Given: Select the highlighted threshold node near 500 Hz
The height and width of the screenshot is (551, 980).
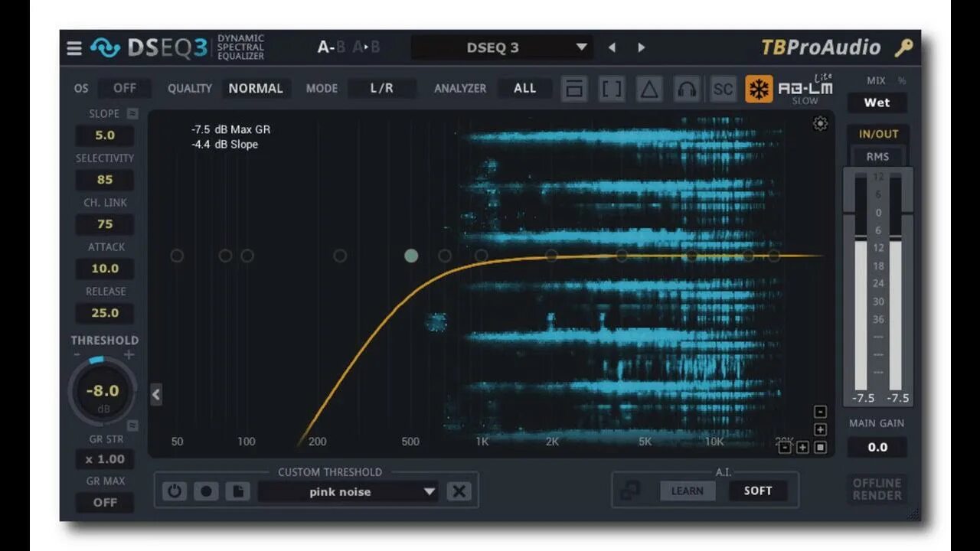Looking at the screenshot, I should click(x=411, y=256).
